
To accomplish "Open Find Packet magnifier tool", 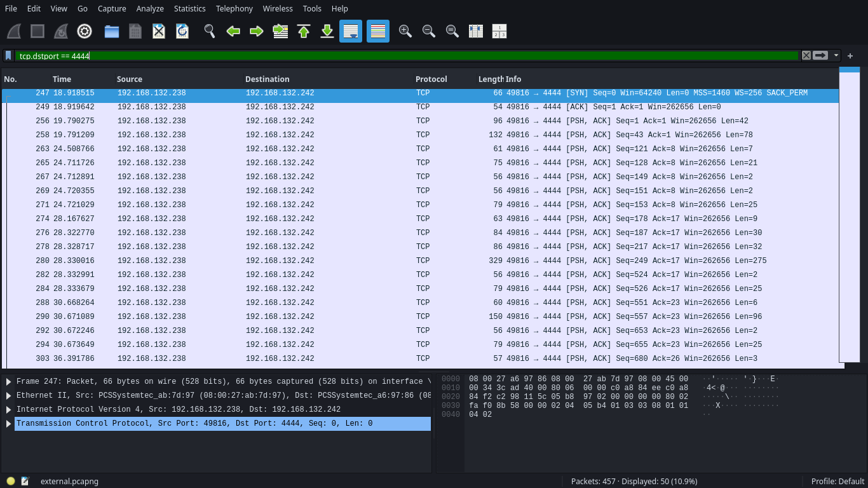I will 210,31.
